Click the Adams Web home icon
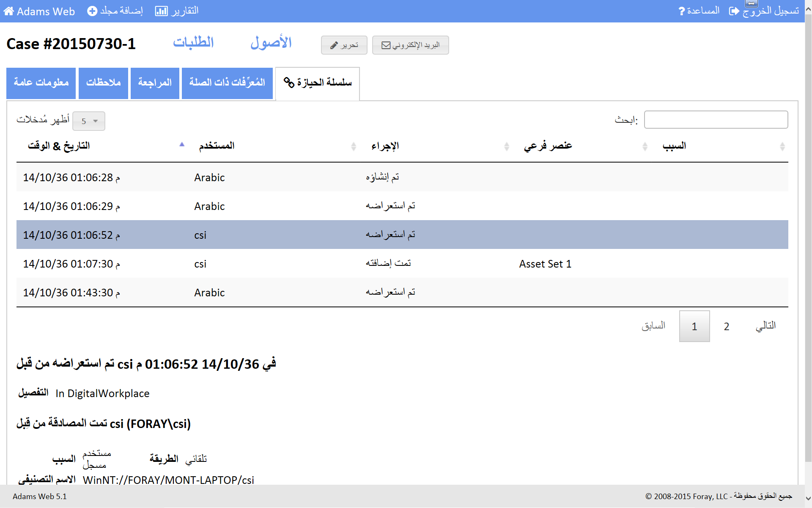This screenshot has width=812, height=508. (x=8, y=11)
